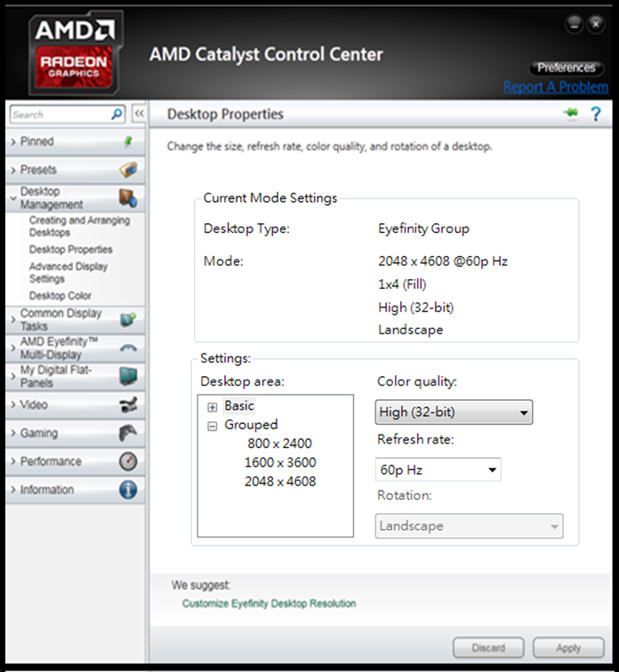The image size is (619, 672).
Task: Click the My Digital Flat-Panels monitor icon
Action: 128,376
